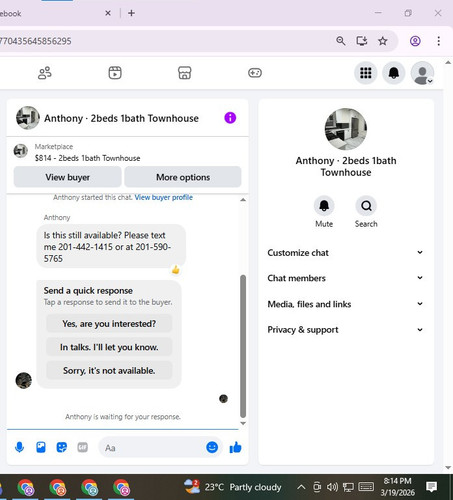
Task: Send a thumbs-up like
Action: coord(235,447)
